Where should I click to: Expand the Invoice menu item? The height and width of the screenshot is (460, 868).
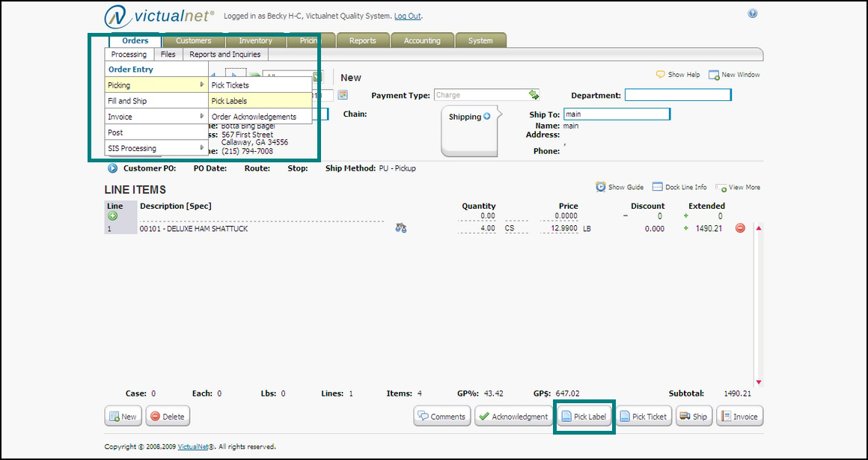click(156, 117)
